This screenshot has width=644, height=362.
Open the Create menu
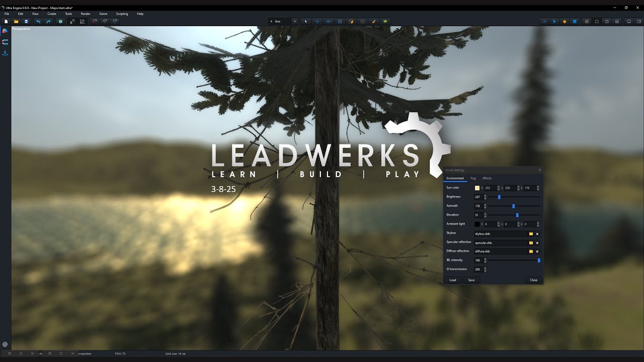pyautogui.click(x=52, y=14)
